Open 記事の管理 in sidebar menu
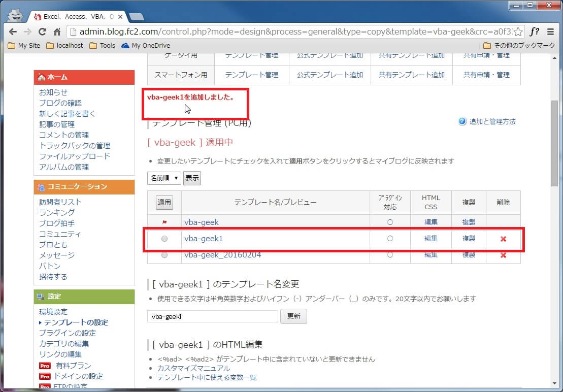The width and height of the screenshot is (563, 392). (x=57, y=124)
